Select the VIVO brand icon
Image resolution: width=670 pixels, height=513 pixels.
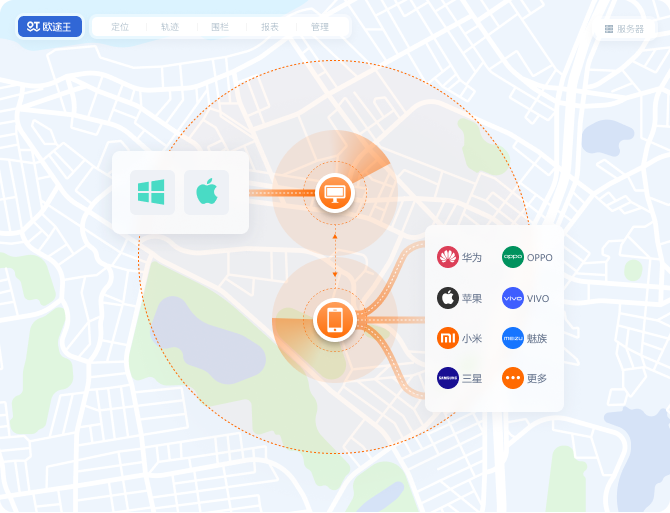pos(513,298)
